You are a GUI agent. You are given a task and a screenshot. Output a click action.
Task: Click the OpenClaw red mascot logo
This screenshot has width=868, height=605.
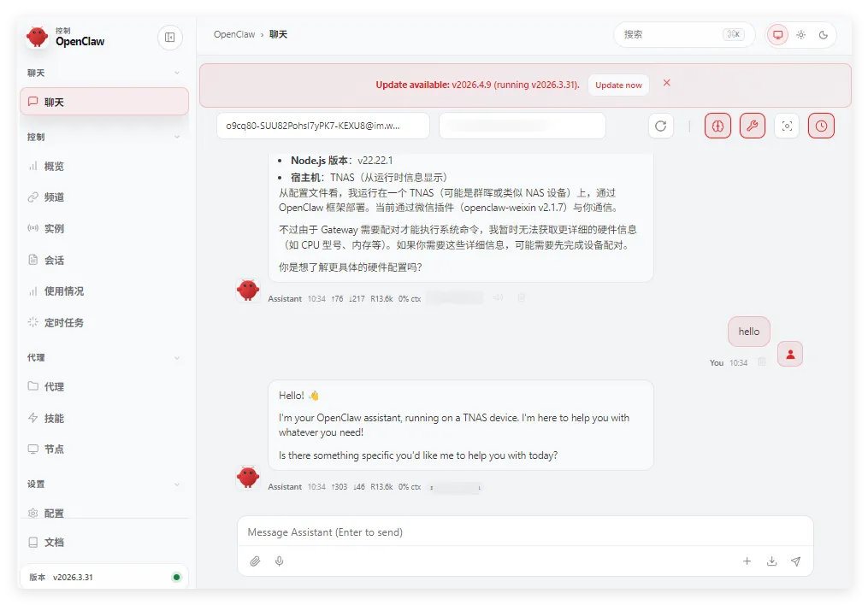tap(37, 37)
